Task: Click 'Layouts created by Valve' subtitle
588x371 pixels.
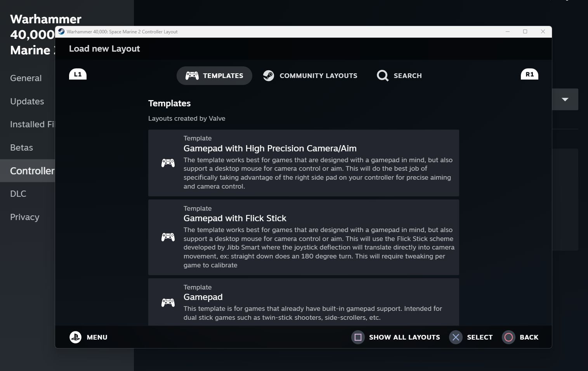Action: (187, 118)
